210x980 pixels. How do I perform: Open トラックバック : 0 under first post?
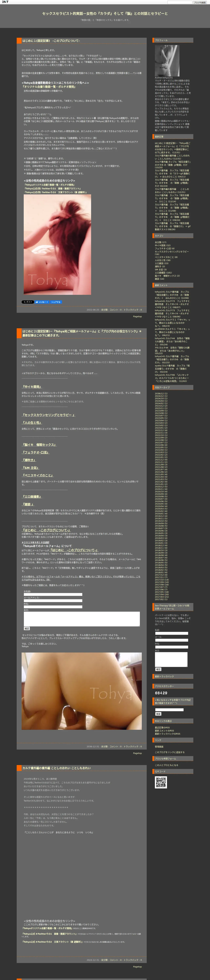pyautogui.click(x=133, y=310)
